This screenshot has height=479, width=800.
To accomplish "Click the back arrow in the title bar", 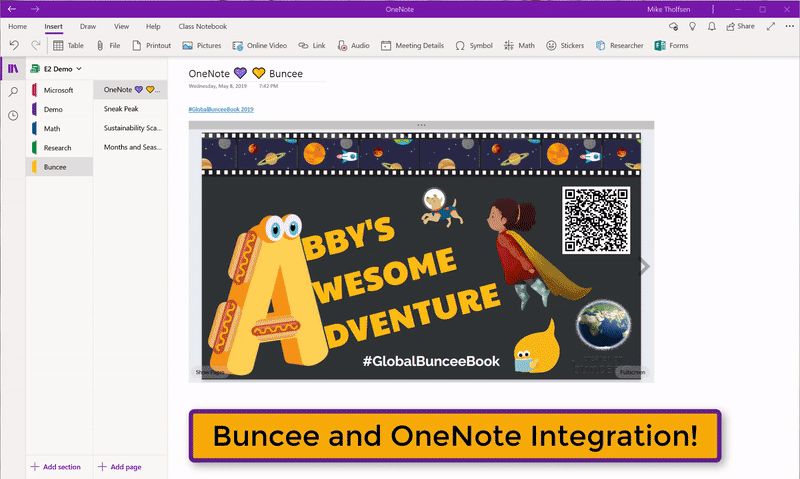I will click(x=12, y=9).
